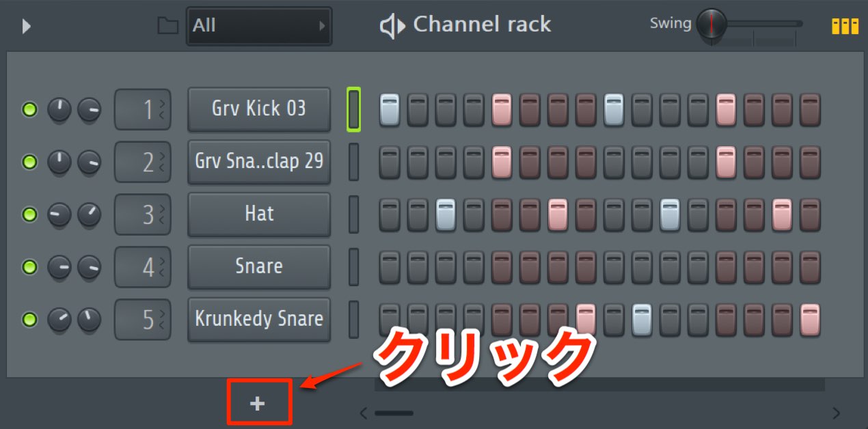Image resolution: width=868 pixels, height=429 pixels.
Task: Toggle step 11 of the Hat channel
Action: click(x=670, y=214)
